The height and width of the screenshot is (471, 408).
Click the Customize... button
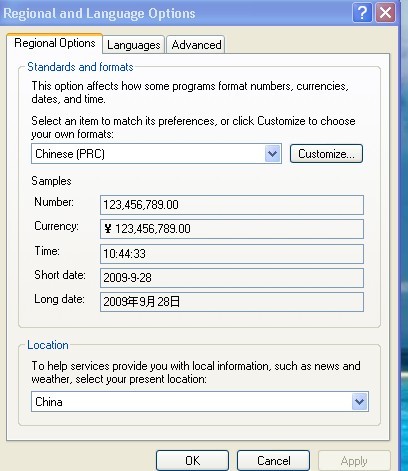point(326,154)
